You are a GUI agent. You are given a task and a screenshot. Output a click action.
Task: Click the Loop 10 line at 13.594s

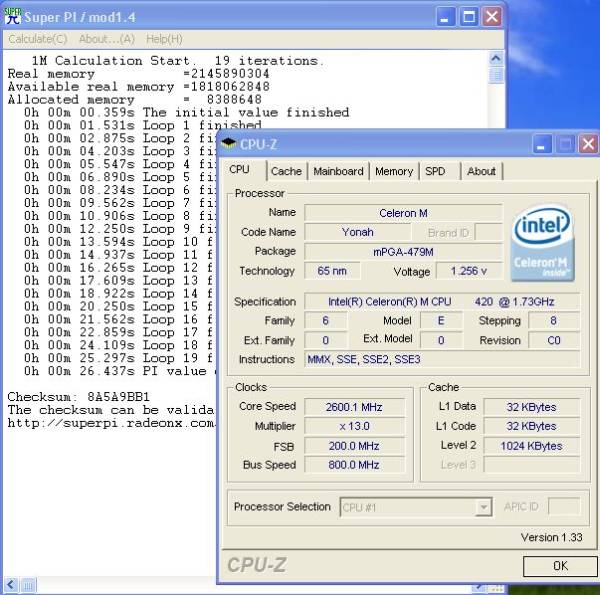(x=119, y=242)
